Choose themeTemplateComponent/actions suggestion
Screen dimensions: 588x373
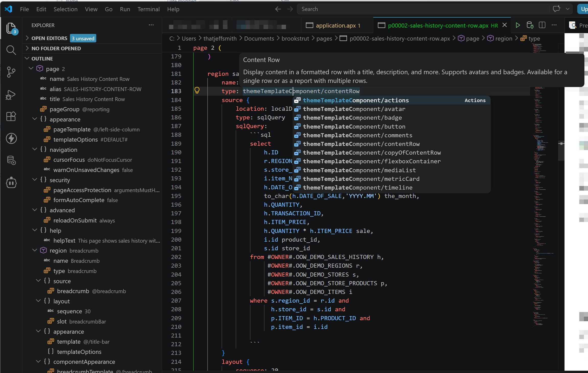tap(391, 100)
